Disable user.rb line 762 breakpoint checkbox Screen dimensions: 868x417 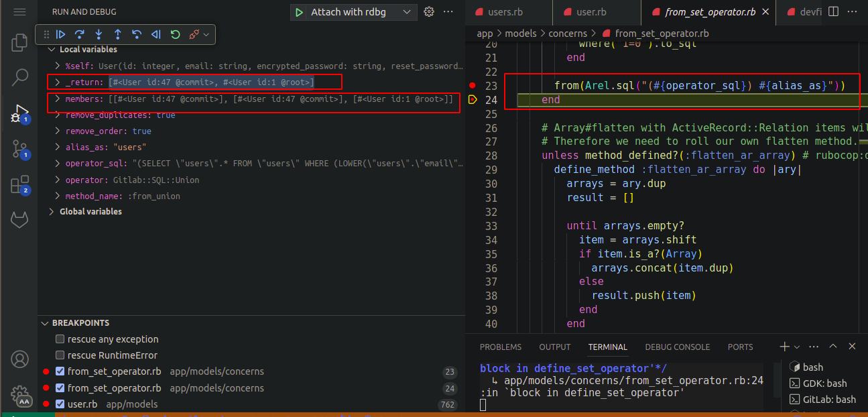60,404
